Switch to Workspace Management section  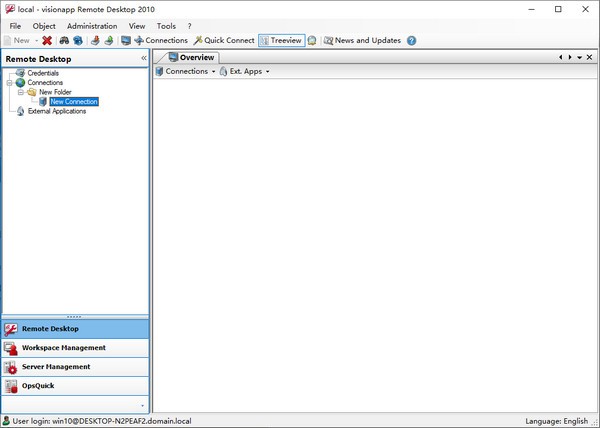click(63, 348)
